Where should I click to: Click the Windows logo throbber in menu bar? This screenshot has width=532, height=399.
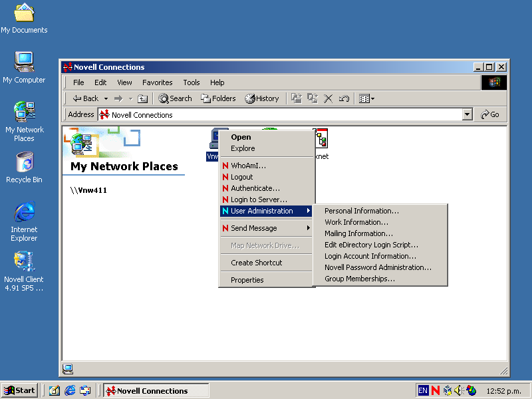(x=493, y=82)
